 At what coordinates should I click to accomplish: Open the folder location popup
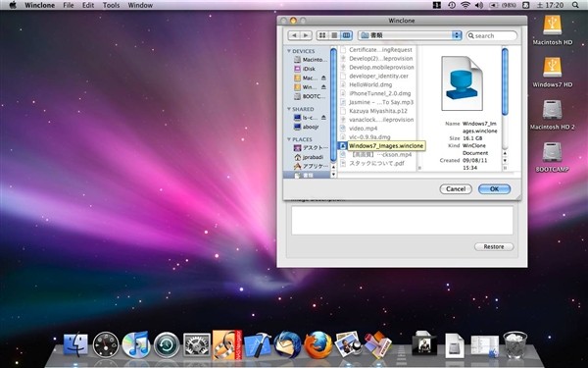pos(410,35)
